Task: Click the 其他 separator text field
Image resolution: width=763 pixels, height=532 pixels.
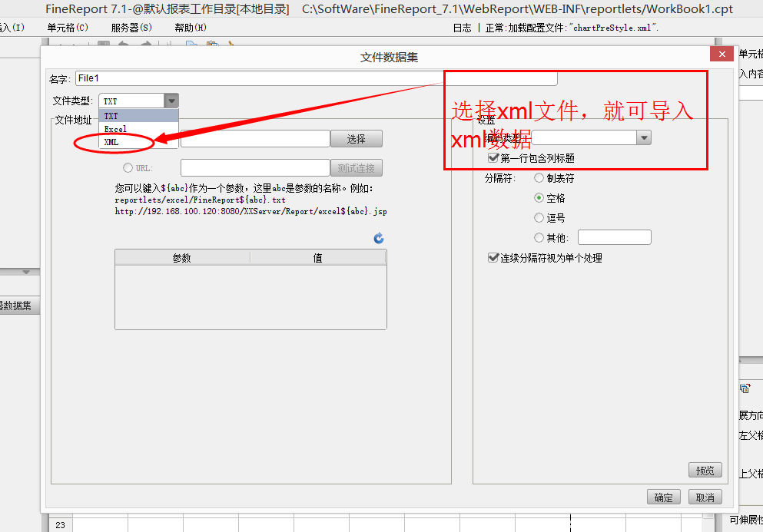Action: (615, 237)
